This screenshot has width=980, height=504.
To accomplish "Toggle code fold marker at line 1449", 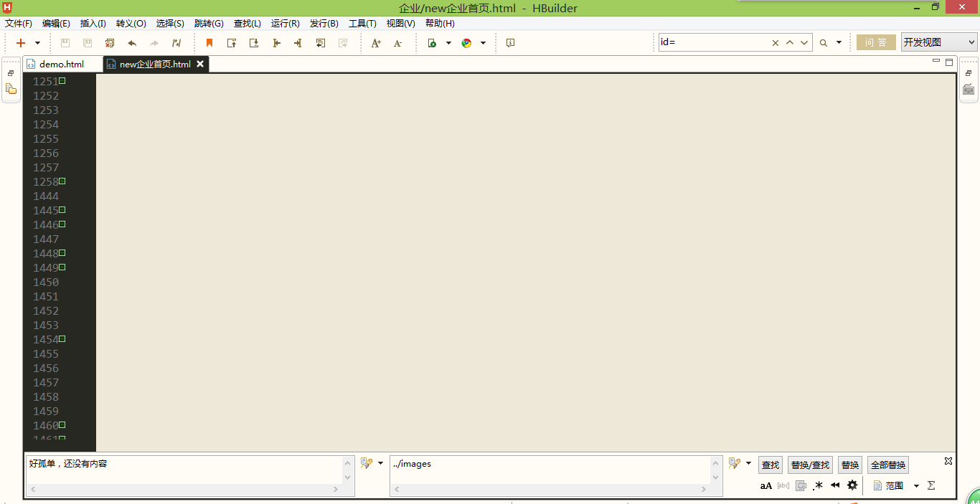I will (62, 267).
